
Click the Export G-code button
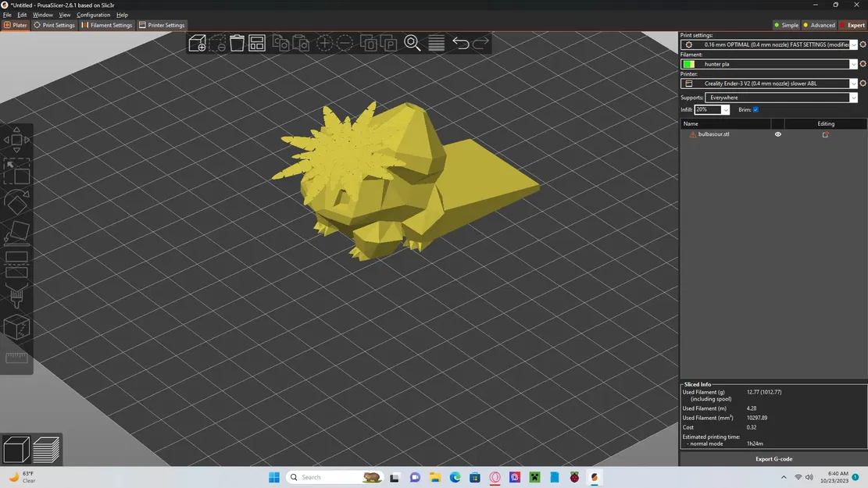pos(773,458)
